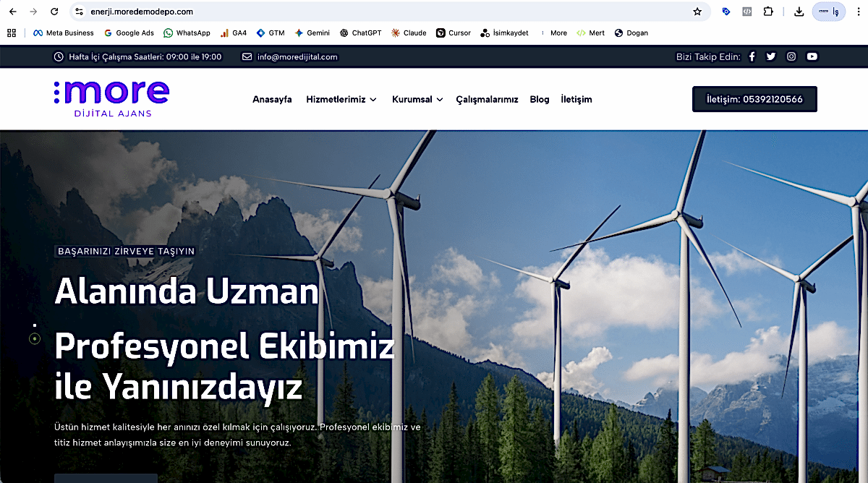Click the İletişim: 05392120566 button

coord(754,99)
